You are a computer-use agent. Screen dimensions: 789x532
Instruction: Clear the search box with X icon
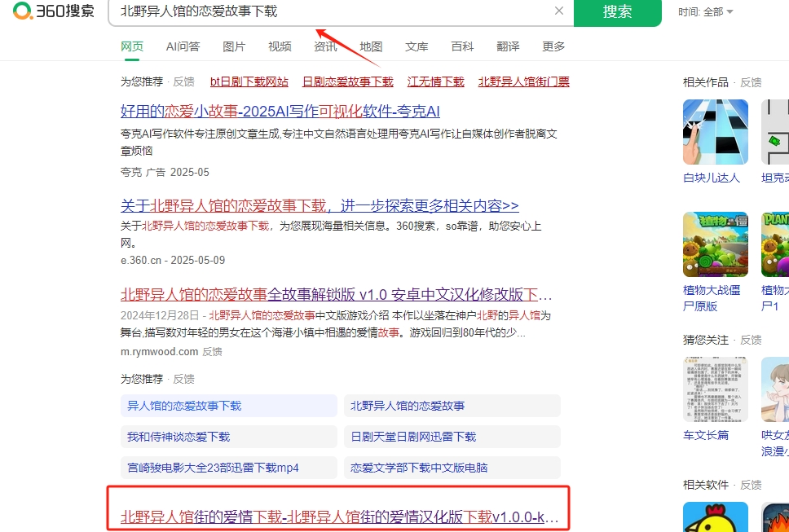pos(559,11)
